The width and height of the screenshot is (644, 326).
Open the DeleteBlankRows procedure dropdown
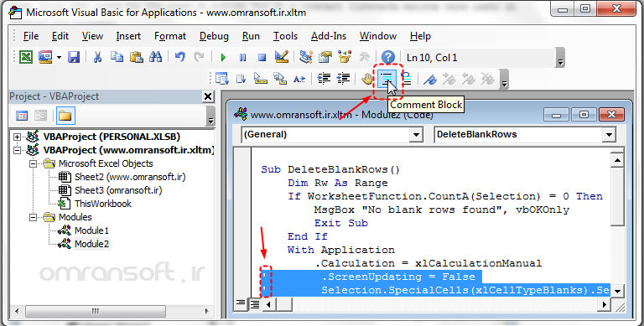click(609, 135)
